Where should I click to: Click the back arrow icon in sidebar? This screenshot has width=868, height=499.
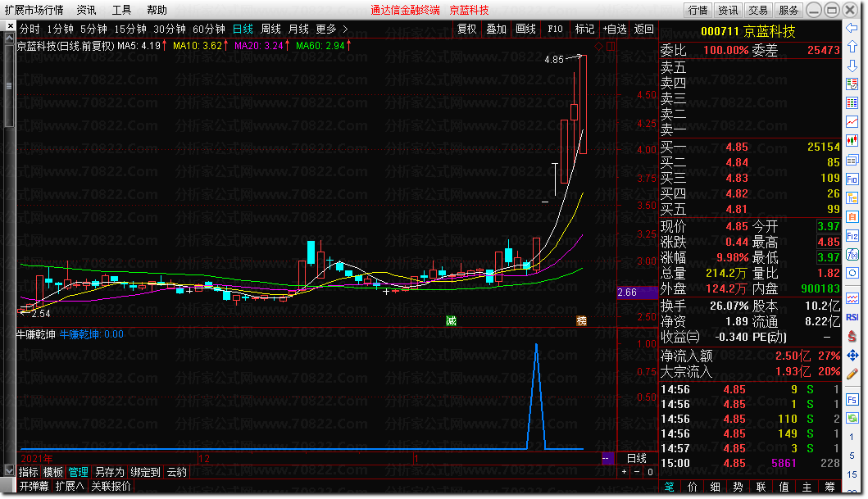pyautogui.click(x=852, y=28)
